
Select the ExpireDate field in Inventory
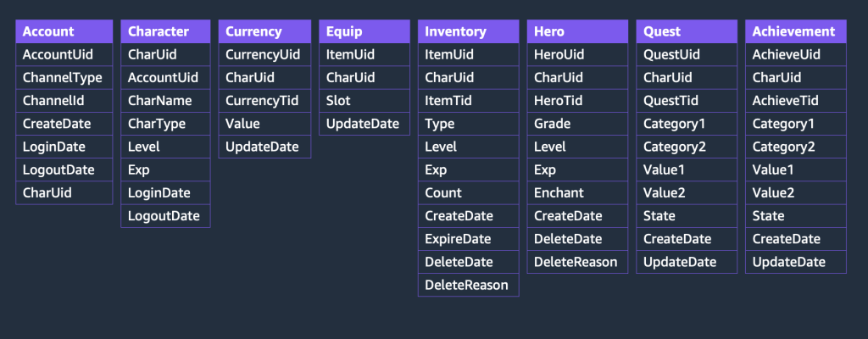point(468,239)
